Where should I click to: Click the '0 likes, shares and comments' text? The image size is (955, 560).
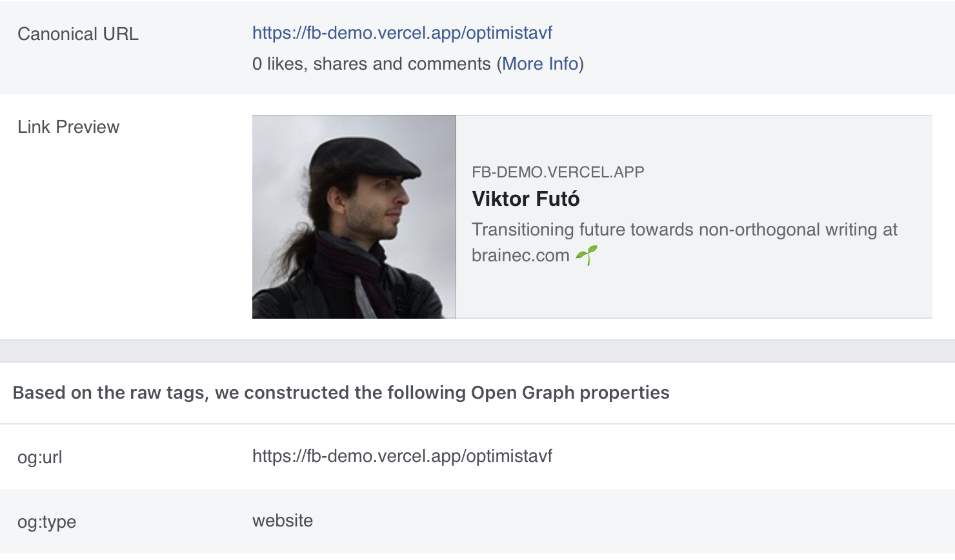[x=371, y=64]
